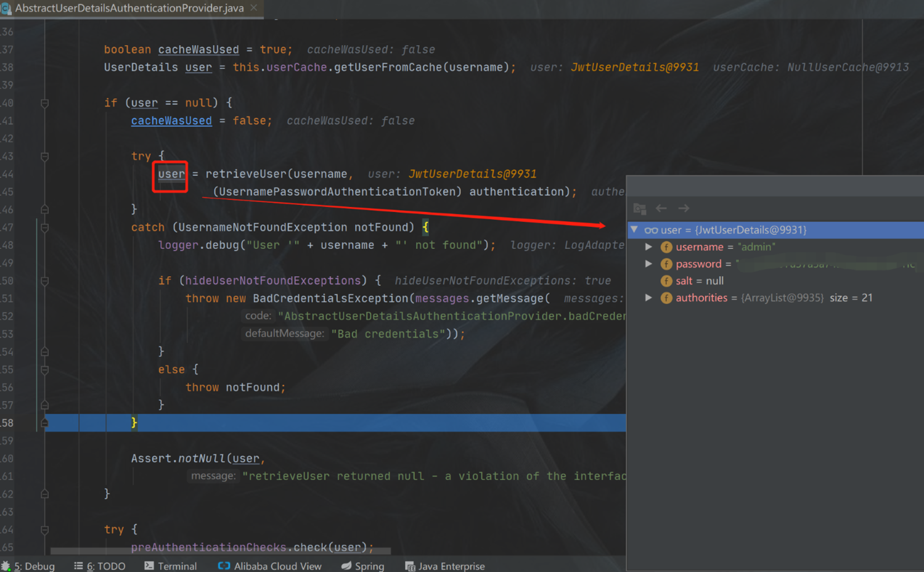
Task: Expand the authorities ArrayList node
Action: point(648,298)
